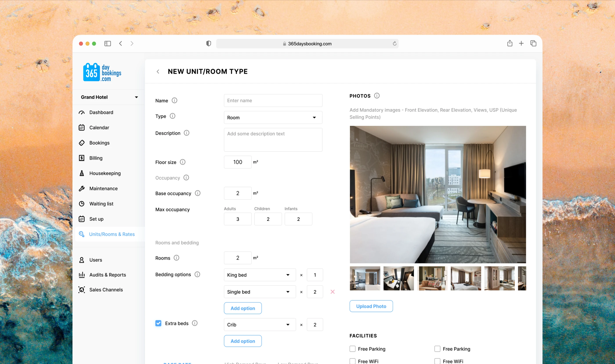
Task: Click the back arrow beside New Unit/Room Type
Action: pos(158,71)
